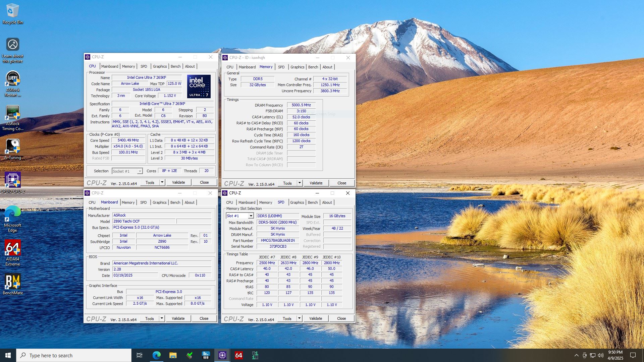Open the notification center icon
Viewport: 644px width, 362px height.
633,355
